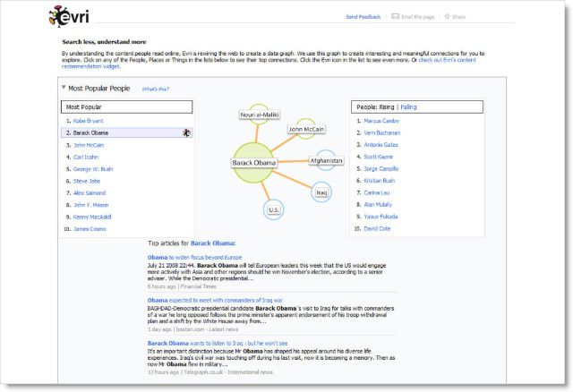Select Jorge Campillo in Rising list
This screenshot has width=573, height=392.
coord(381,169)
